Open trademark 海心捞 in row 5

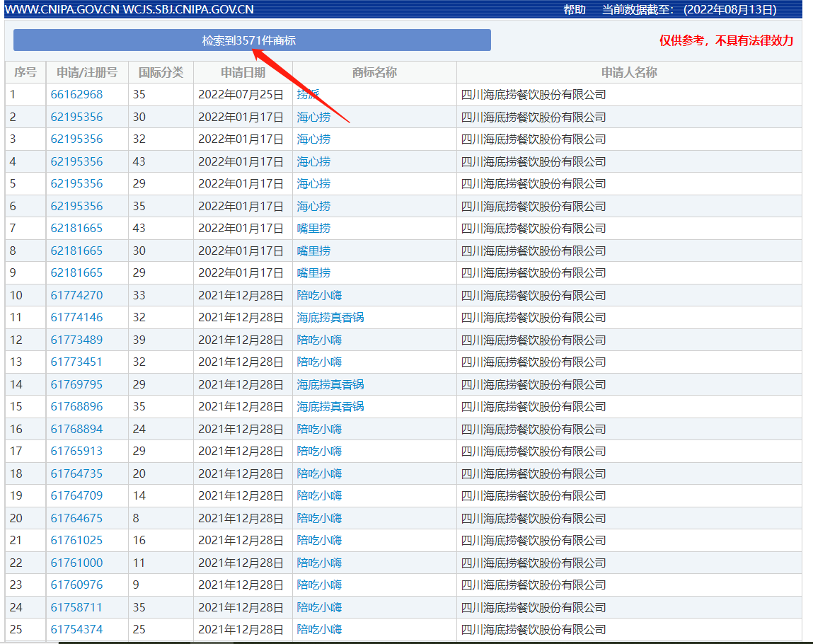click(313, 183)
